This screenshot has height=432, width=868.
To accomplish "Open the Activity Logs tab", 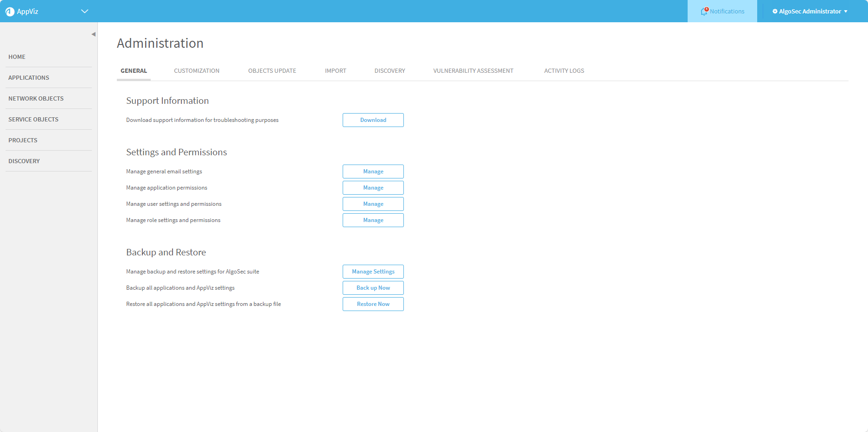I will pos(564,71).
